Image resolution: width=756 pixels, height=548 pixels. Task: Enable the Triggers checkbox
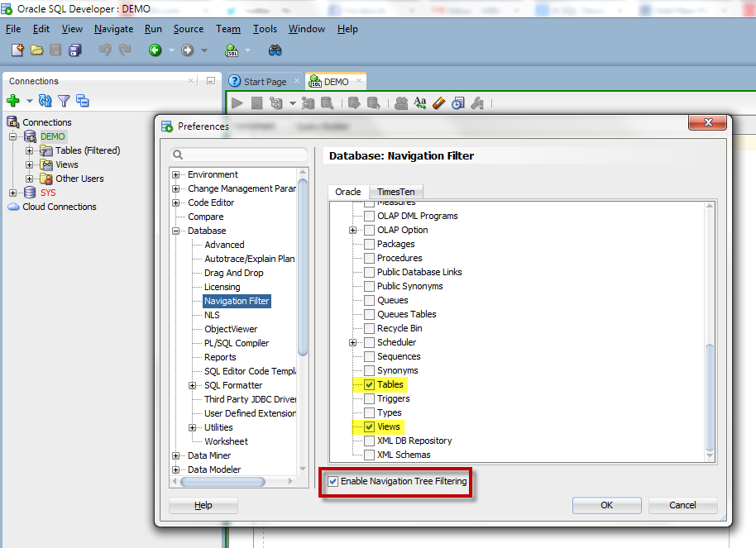pyautogui.click(x=369, y=398)
